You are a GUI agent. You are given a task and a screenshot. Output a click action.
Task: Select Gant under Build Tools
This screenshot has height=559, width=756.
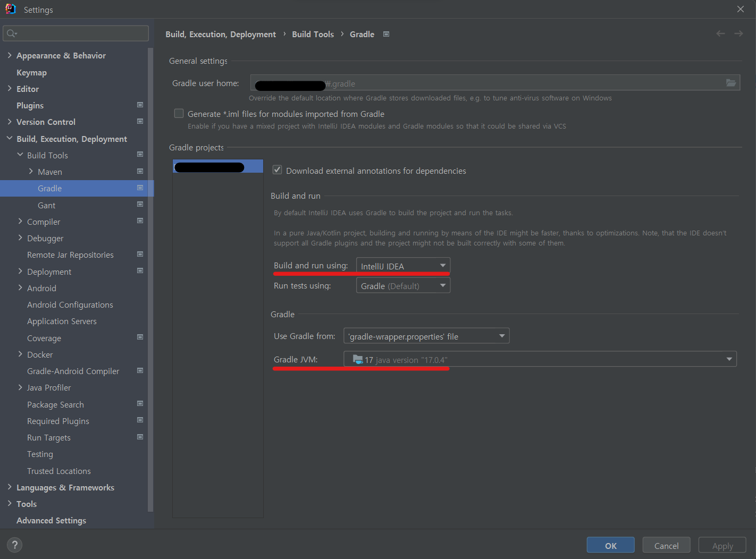click(47, 205)
